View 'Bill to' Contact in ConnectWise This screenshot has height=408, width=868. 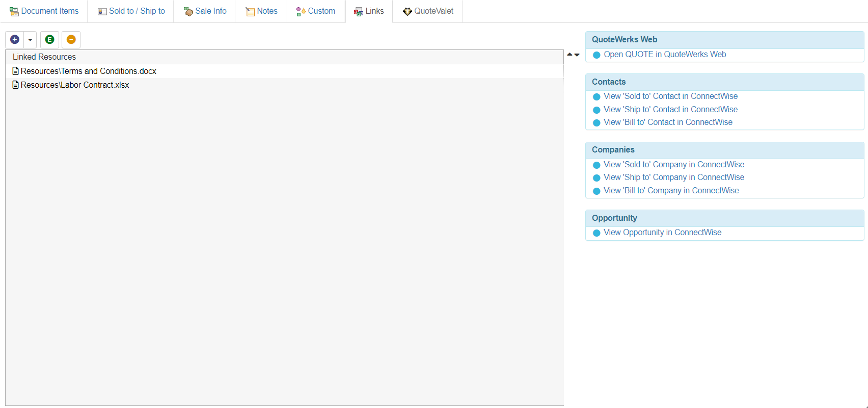[x=668, y=122]
